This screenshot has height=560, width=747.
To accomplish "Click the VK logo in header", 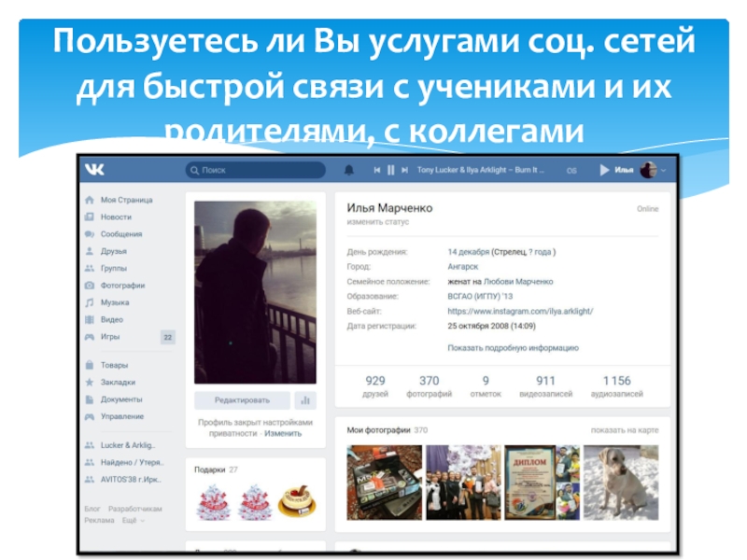I will 94,170.
